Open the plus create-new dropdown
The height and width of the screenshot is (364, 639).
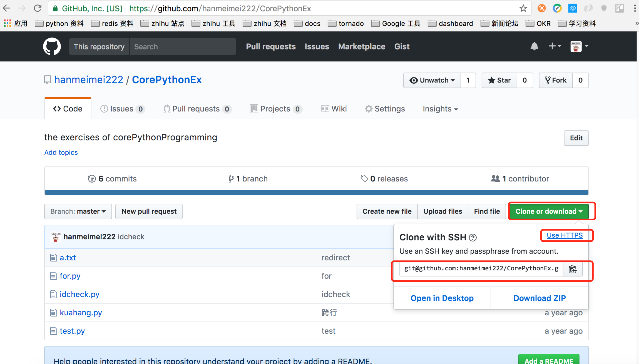click(x=555, y=46)
